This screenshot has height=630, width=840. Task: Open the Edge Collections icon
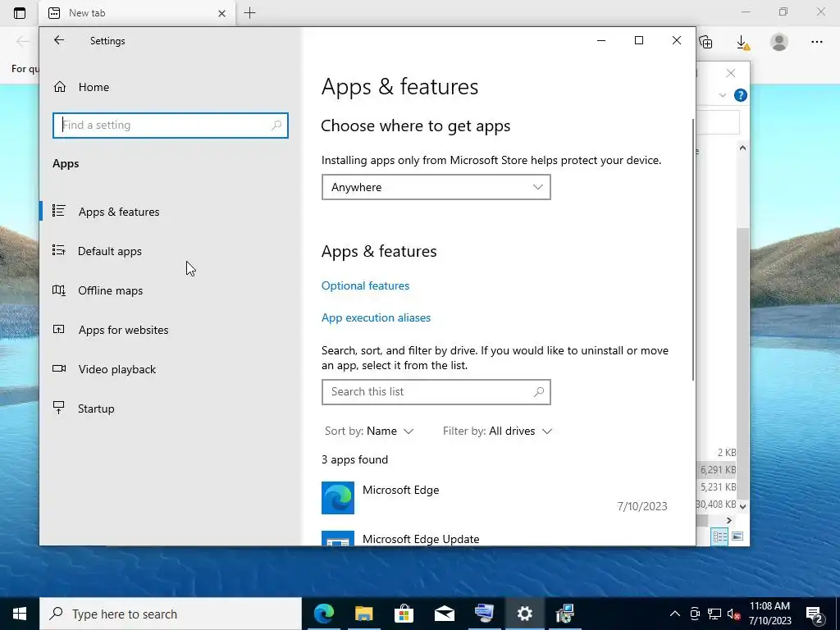(x=705, y=42)
